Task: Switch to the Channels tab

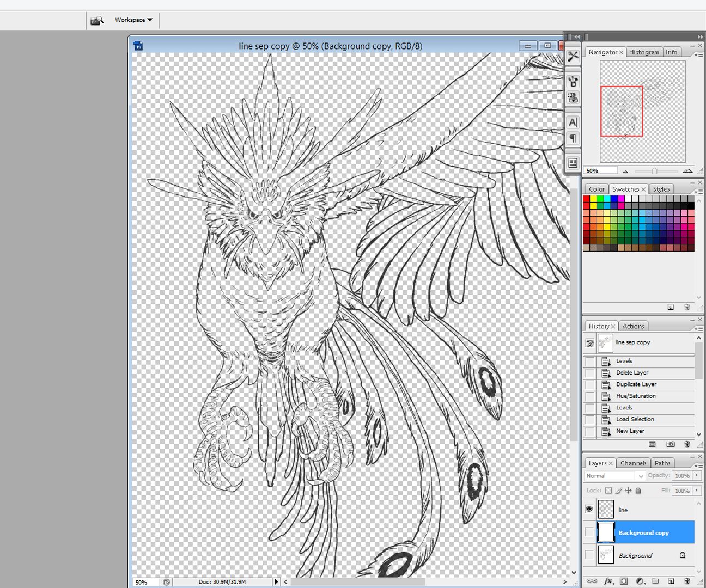Action: pos(633,463)
